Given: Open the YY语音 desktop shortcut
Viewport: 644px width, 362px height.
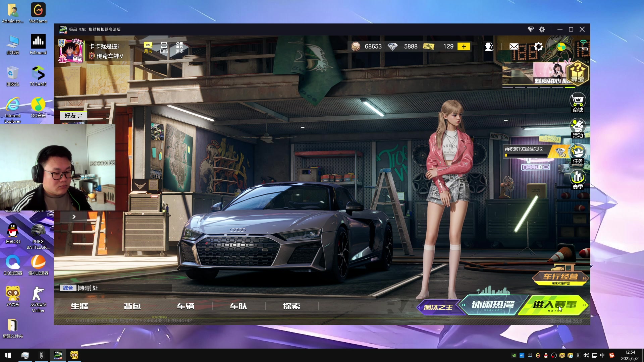Looking at the screenshot, I should tap(13, 296).
